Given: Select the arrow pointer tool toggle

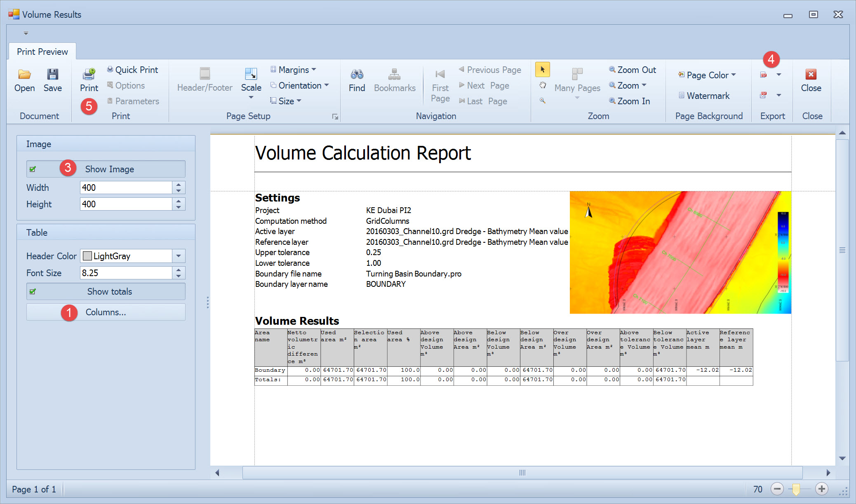Looking at the screenshot, I should coord(543,70).
